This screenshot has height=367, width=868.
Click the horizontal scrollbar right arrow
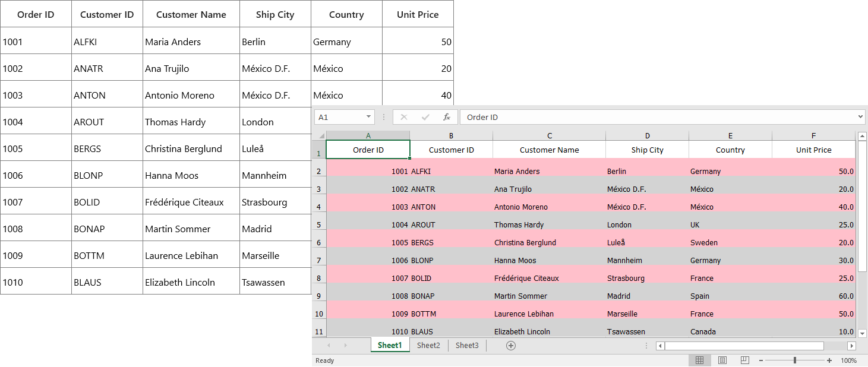[851, 346]
